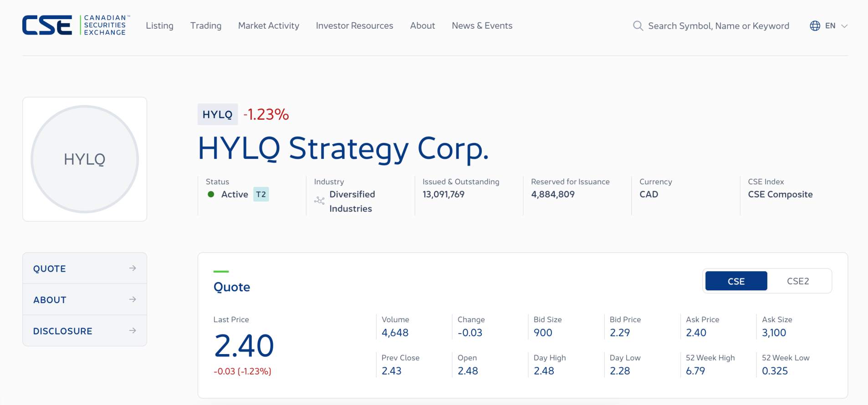The height and width of the screenshot is (405, 868).
Task: Click the arrow icon beside ABOUT
Action: point(133,299)
